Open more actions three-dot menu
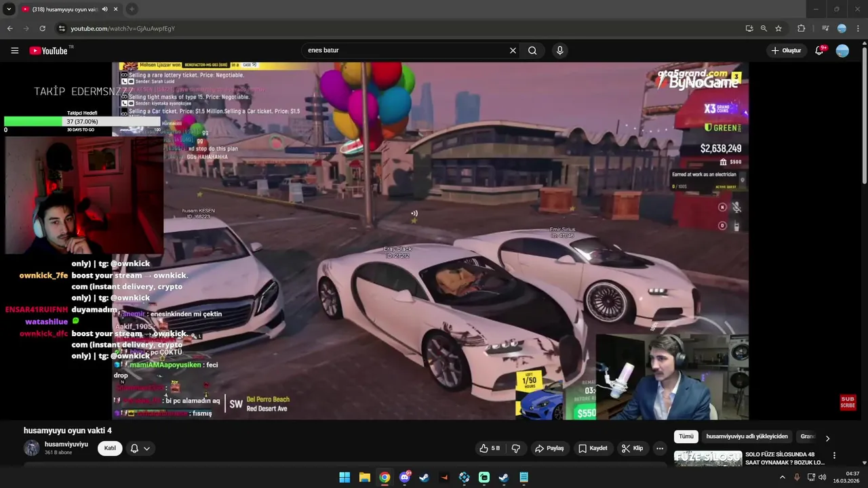 [660, 448]
